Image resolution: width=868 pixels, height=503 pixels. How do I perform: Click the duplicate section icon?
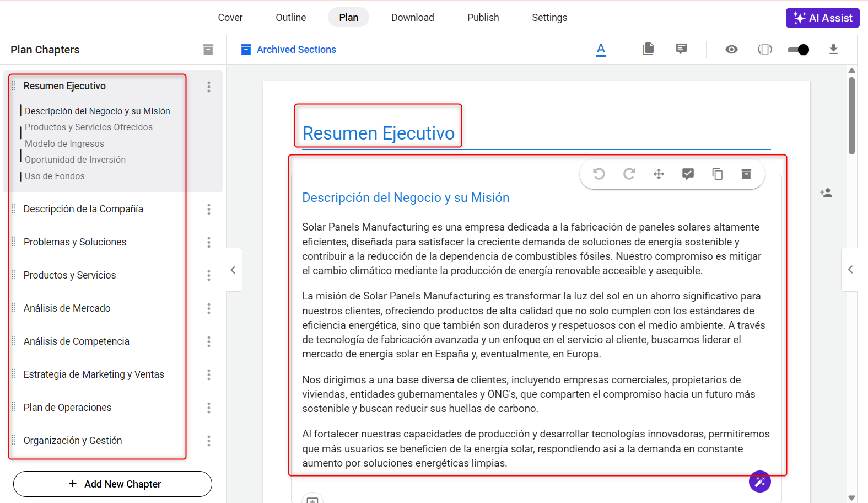pyautogui.click(x=718, y=174)
